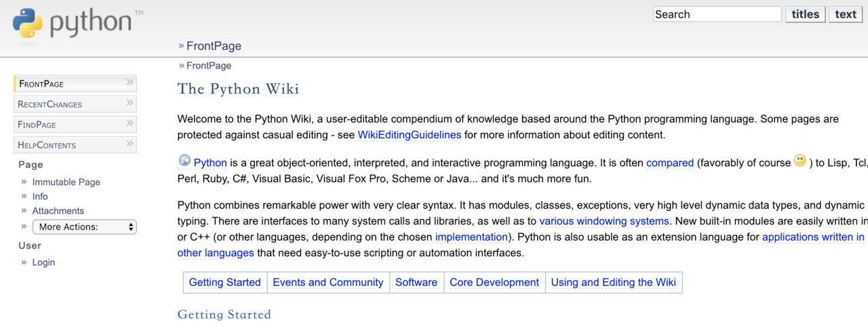Click The Python Wiki page heading
Screen dimensions: 868x326
238,89
